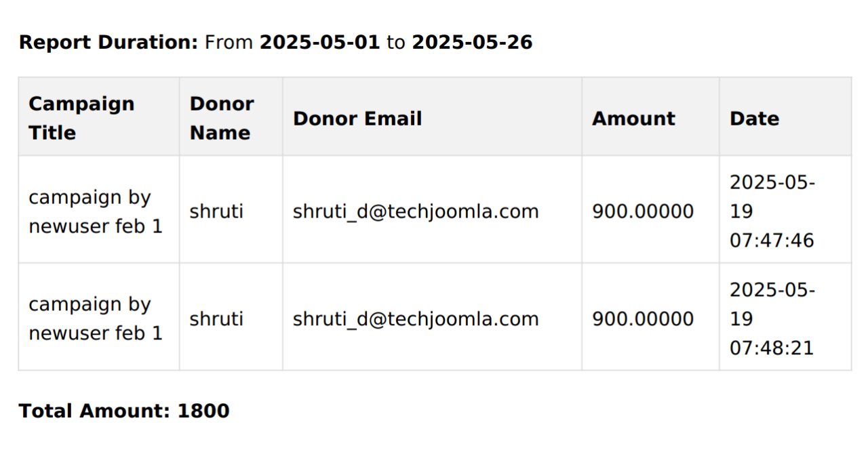Click first row email shruti_d@techjoomla.com
The height and width of the screenshot is (473, 868).
[x=416, y=211]
